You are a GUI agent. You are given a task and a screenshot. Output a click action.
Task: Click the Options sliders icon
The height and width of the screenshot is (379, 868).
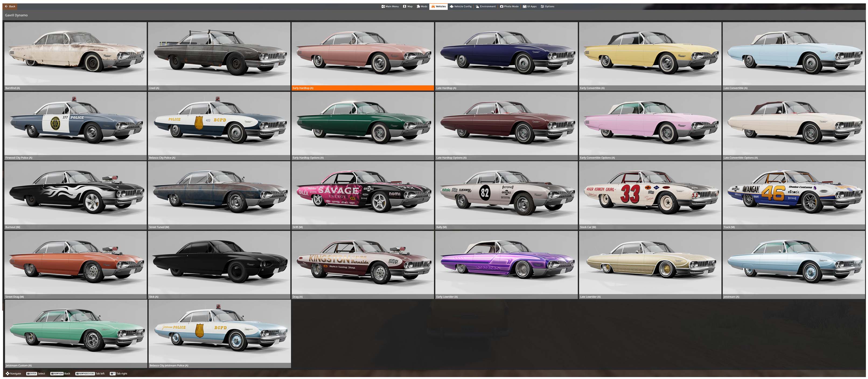(542, 6)
